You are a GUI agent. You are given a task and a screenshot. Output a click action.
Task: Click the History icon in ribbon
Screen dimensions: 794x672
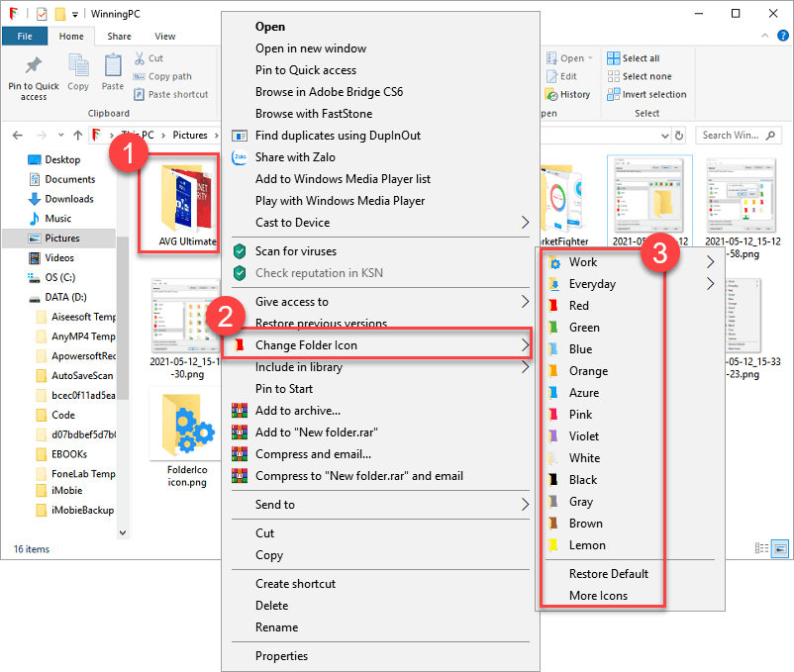coord(553,95)
